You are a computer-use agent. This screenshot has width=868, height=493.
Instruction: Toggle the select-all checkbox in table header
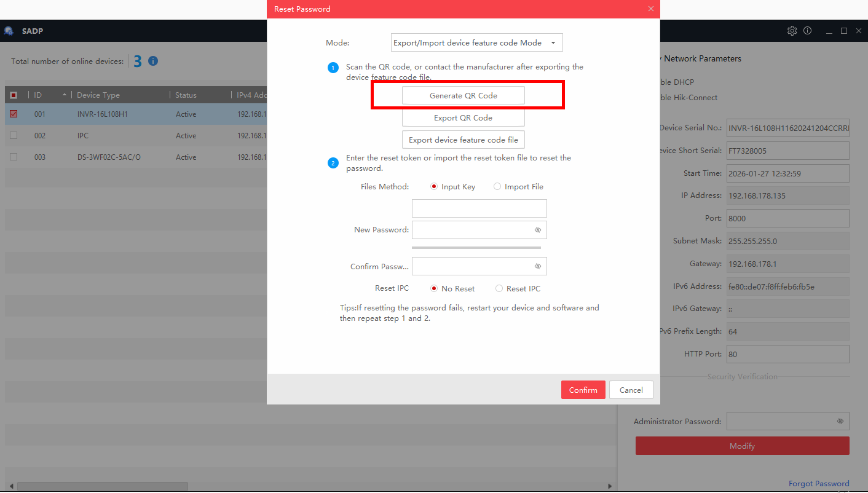(14, 95)
